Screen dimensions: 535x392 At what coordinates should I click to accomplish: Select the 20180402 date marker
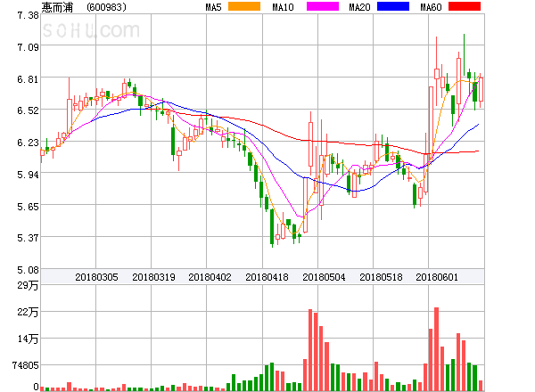pos(210,277)
